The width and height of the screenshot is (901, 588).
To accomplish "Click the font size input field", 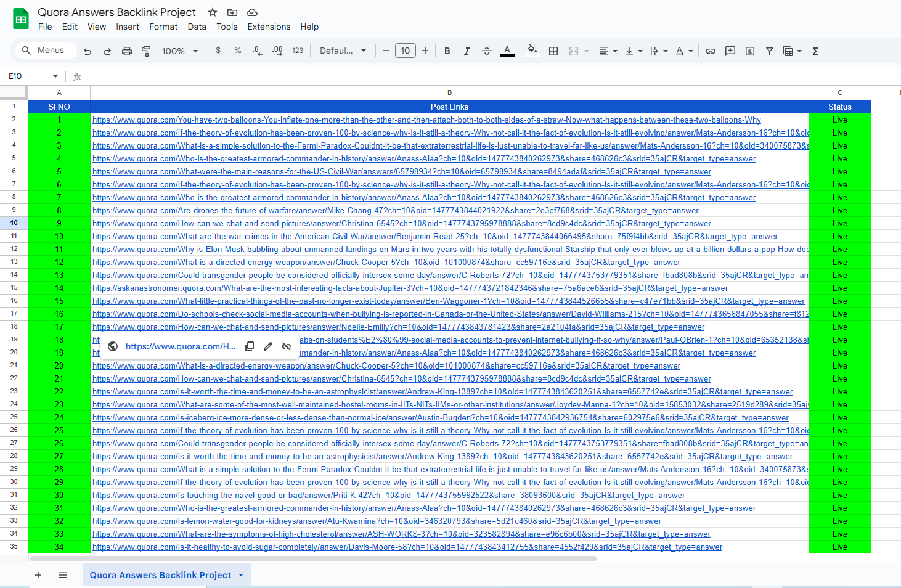I will coord(406,51).
